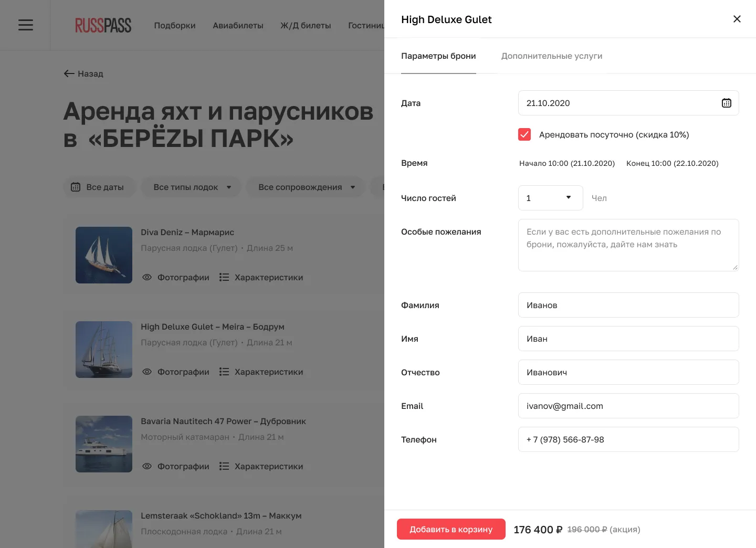This screenshot has height=548, width=756.
Task: Click Lemsteraak Schokland boat thumbnail
Action: [104, 529]
